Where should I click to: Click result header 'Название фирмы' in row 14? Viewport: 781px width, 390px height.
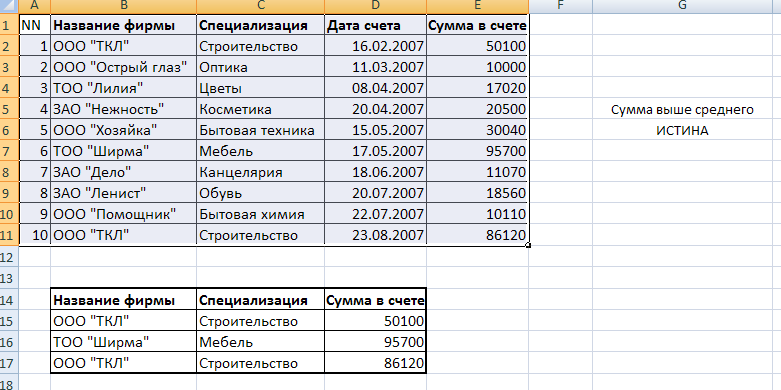click(x=124, y=300)
